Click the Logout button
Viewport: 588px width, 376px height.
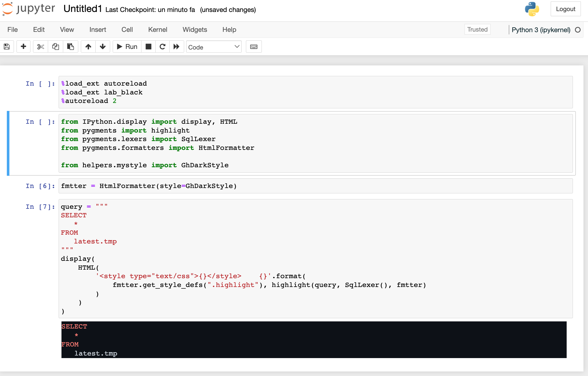(566, 9)
